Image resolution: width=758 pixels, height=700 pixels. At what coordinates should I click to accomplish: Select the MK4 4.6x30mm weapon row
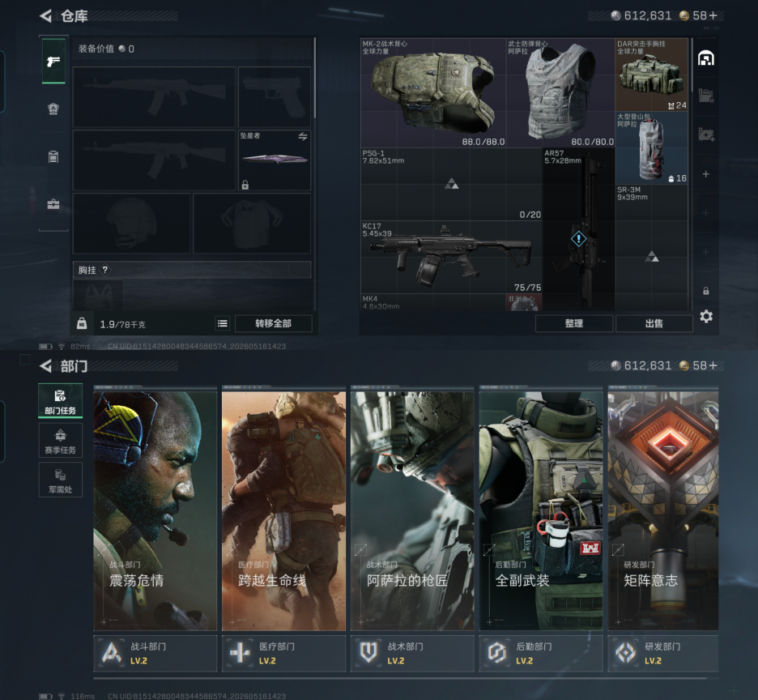(433, 302)
